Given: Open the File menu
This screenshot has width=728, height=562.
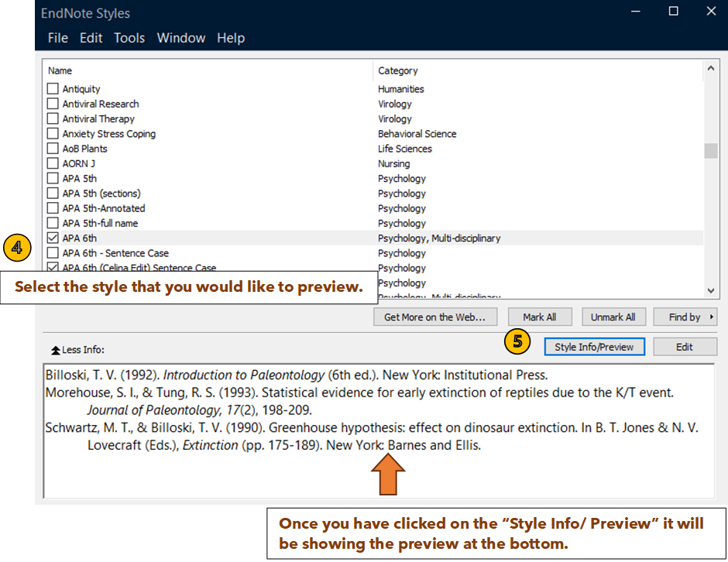Looking at the screenshot, I should point(58,37).
